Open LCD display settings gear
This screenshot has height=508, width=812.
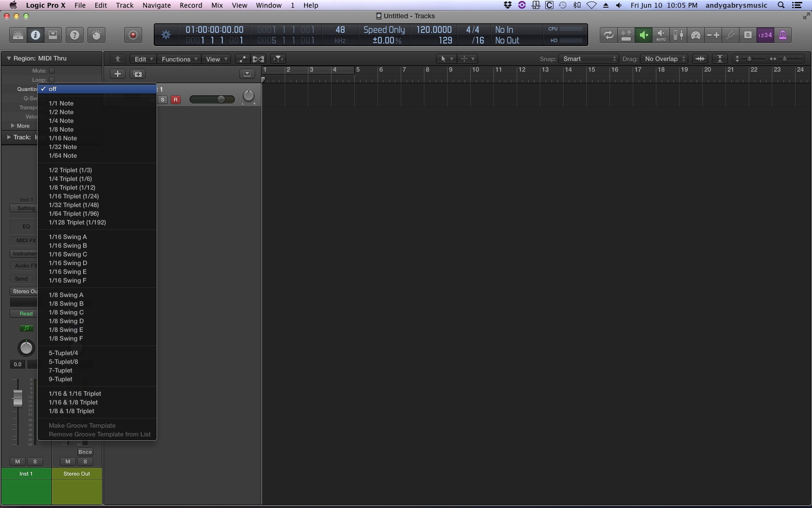pos(166,35)
